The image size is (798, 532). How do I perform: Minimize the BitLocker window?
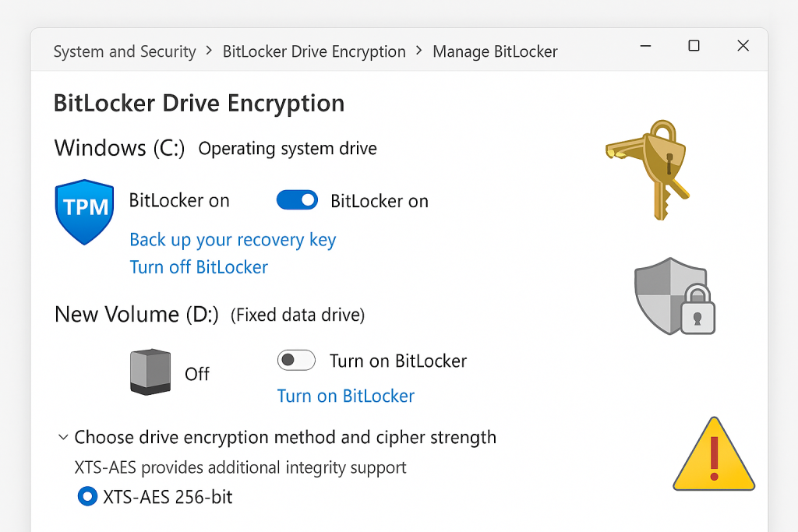click(x=645, y=46)
